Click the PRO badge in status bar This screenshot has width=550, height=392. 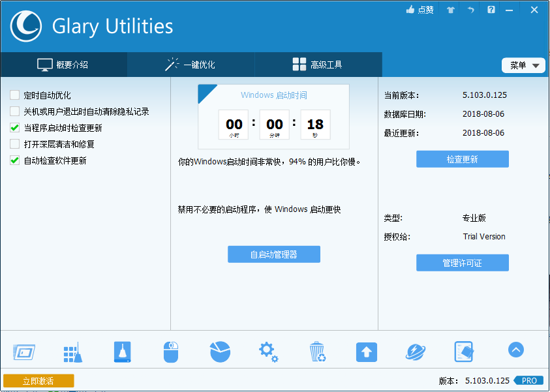[x=528, y=380]
